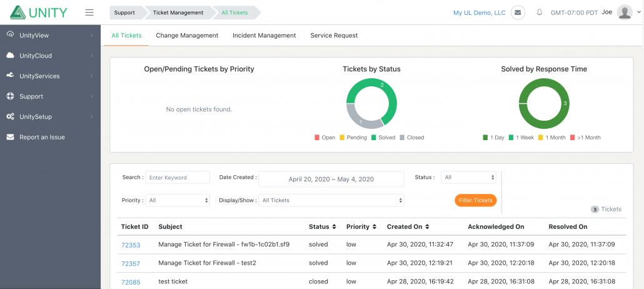
Task: Toggle the Closed legend swatch
Action: (402, 138)
